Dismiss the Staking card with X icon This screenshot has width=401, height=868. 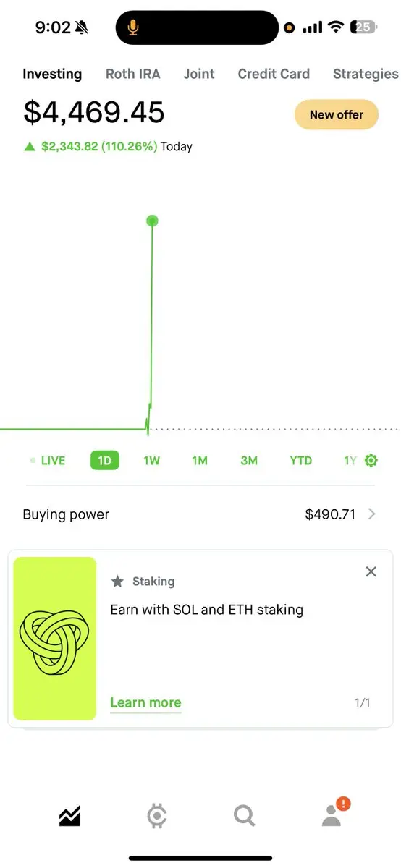pyautogui.click(x=371, y=571)
